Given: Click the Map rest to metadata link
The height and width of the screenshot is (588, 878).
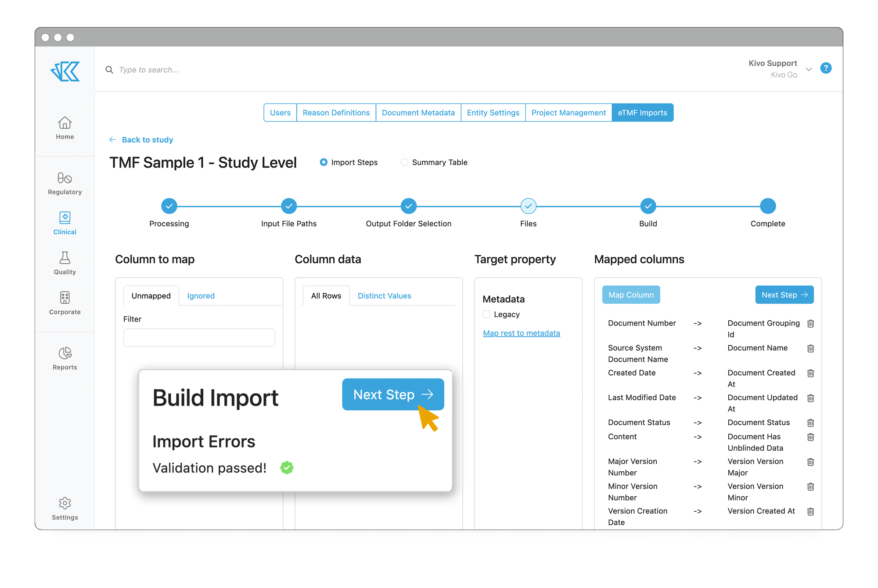Looking at the screenshot, I should click(x=522, y=333).
